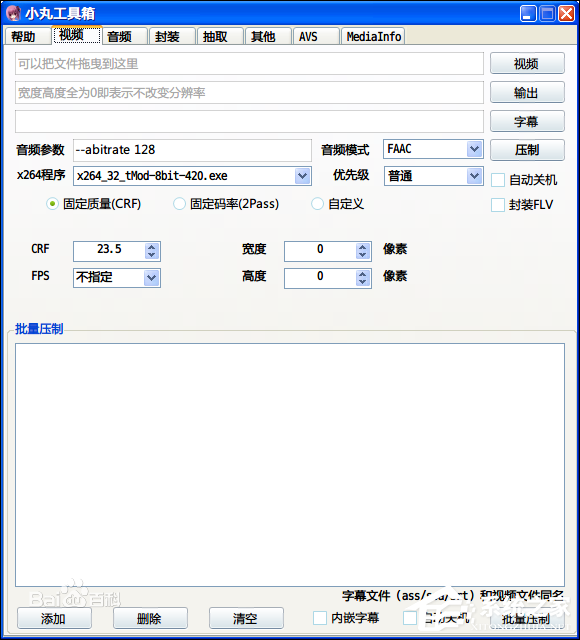Click the bottom 批量压制 button
This screenshot has width=580, height=640.
click(527, 618)
